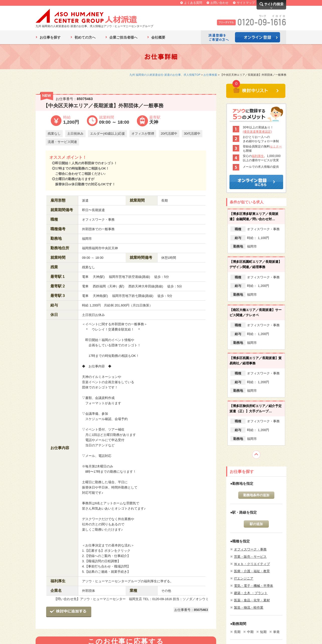Select job type 営業・販売・サービス link
This screenshot has height=644, width=322.
tap(250, 556)
